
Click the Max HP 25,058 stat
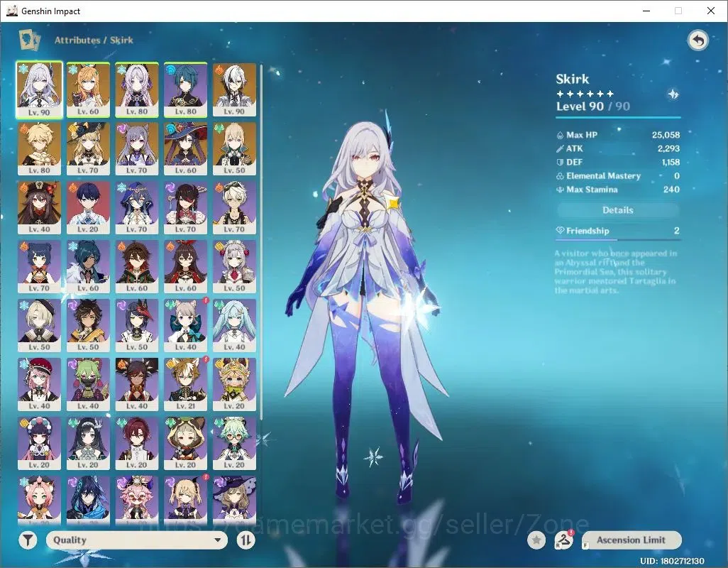point(618,135)
